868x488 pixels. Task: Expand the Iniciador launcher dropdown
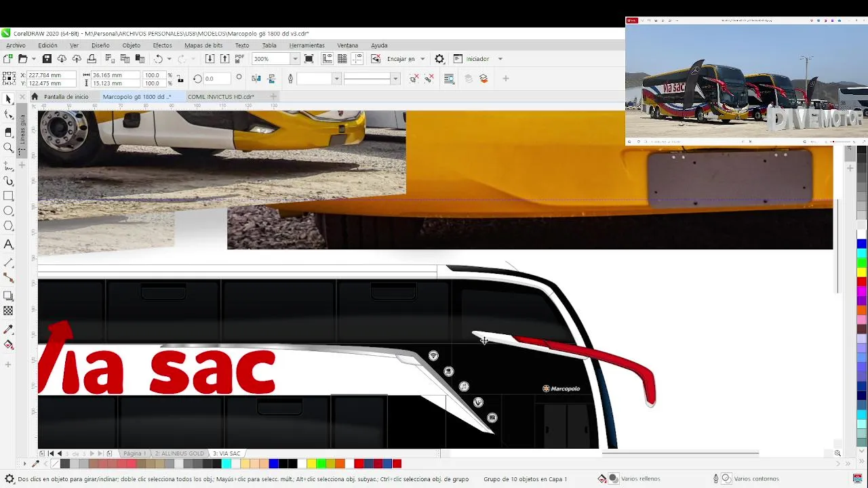pyautogui.click(x=500, y=59)
